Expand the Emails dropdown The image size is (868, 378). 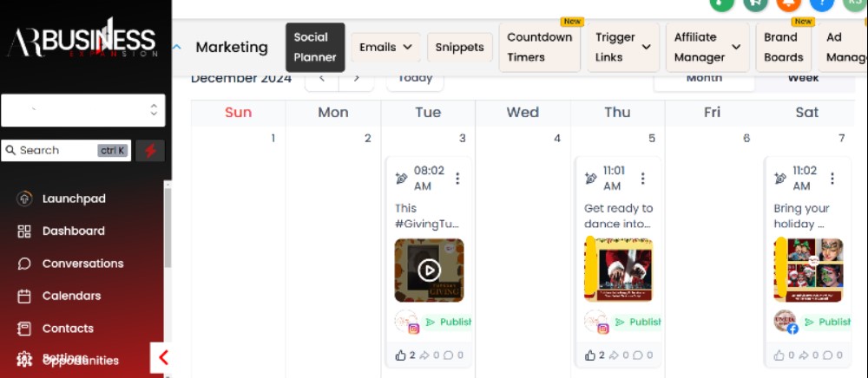point(385,48)
